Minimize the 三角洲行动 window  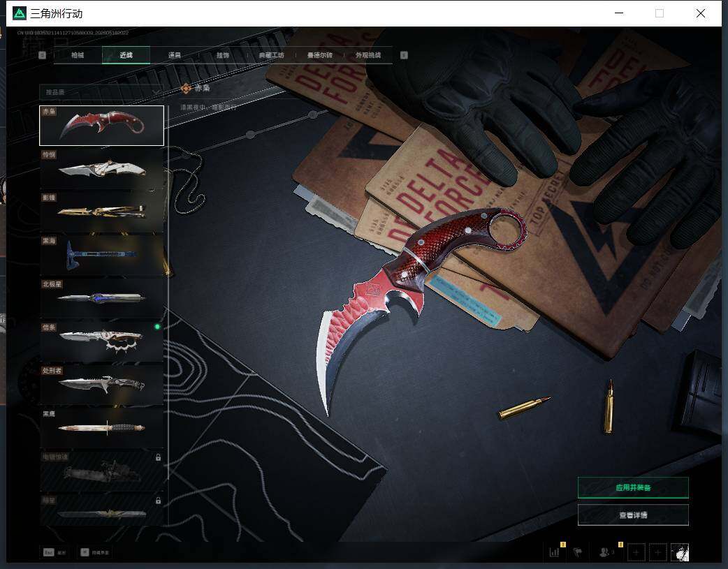(x=619, y=13)
